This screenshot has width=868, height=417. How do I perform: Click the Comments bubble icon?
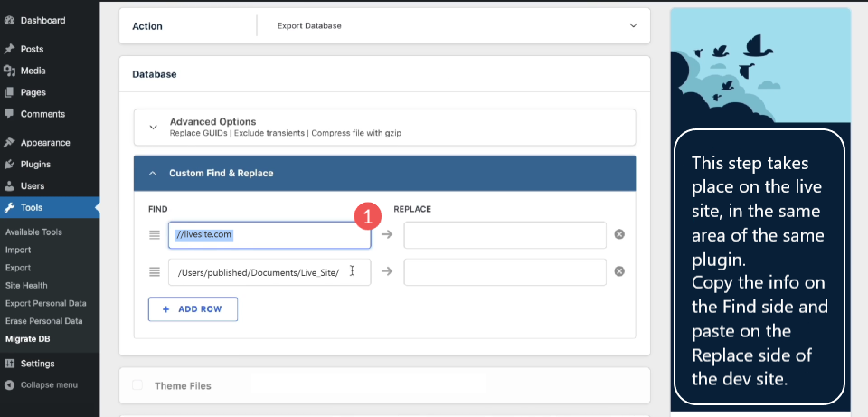tap(9, 114)
